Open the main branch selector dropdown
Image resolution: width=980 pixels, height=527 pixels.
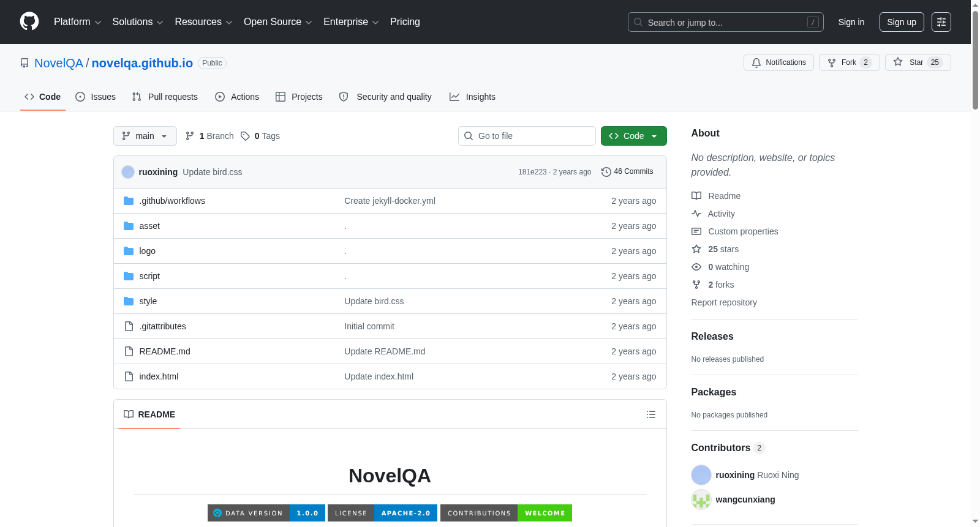[x=145, y=136]
